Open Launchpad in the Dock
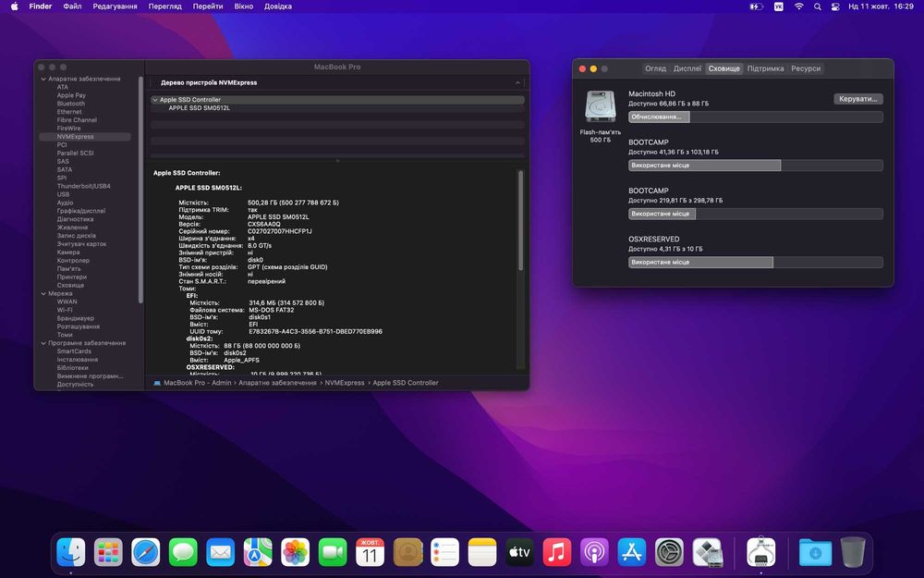924x578 pixels. coord(108,553)
